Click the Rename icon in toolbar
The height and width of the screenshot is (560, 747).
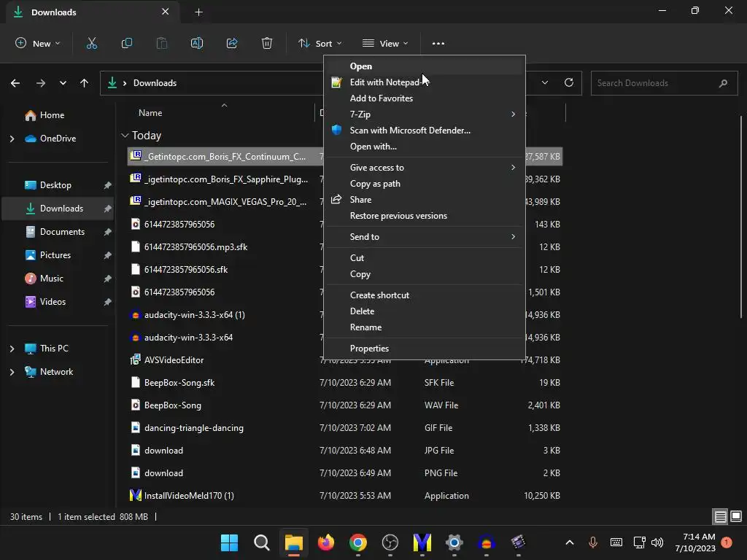tap(197, 43)
